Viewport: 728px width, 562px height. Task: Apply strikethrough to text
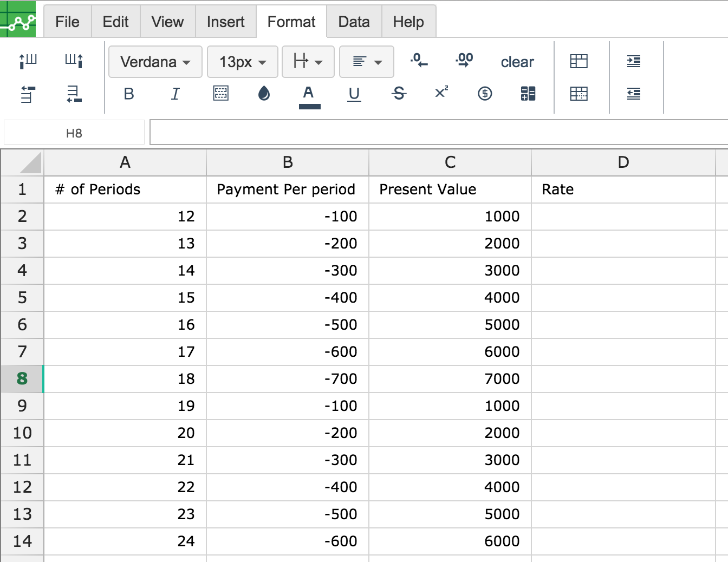[399, 94]
